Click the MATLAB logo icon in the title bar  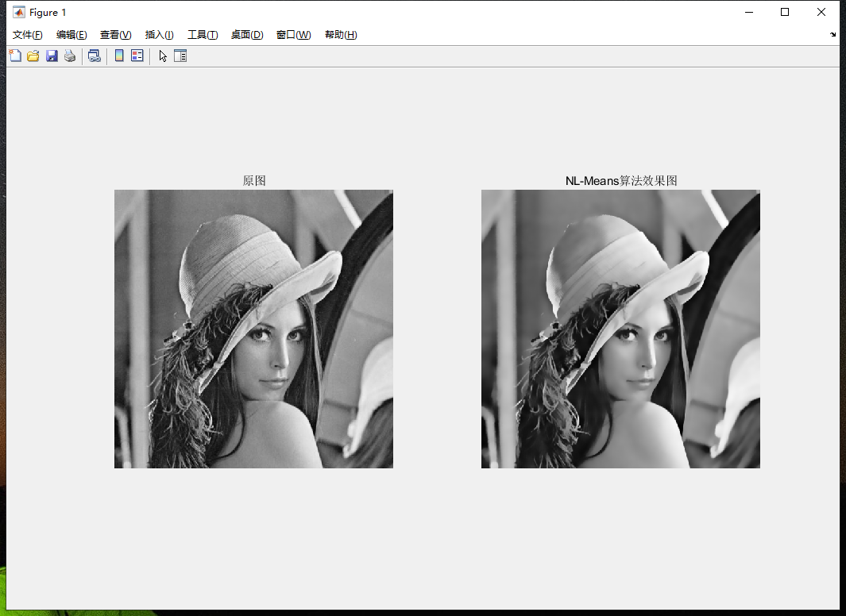pyautogui.click(x=19, y=13)
